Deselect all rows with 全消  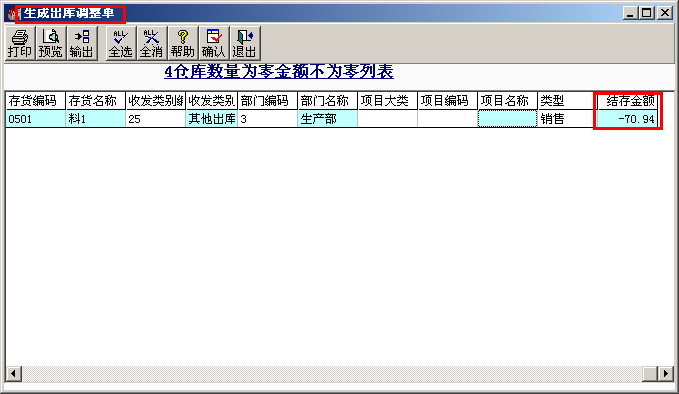(x=152, y=43)
